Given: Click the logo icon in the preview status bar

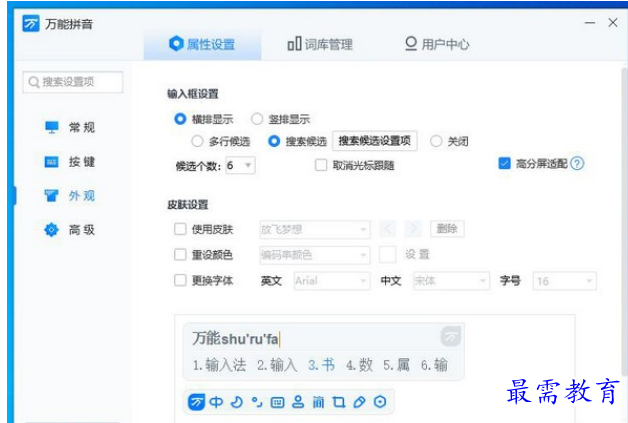Looking at the screenshot, I should 197,402.
